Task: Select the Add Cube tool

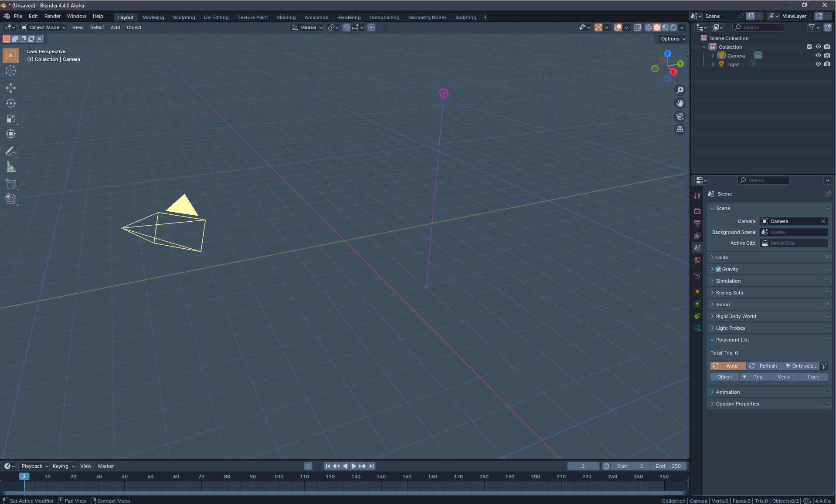Action: coord(11,184)
